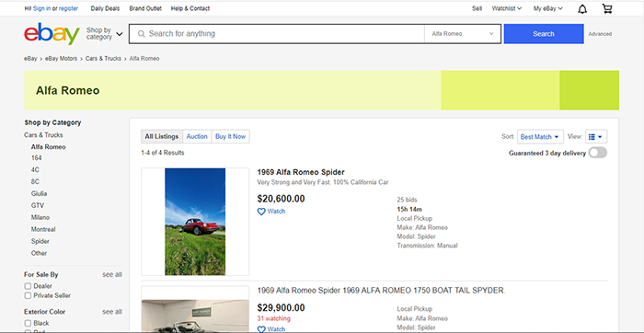Open the 1969 Alfa Romeo Spider listing title
This screenshot has width=644, height=333.
tap(301, 172)
